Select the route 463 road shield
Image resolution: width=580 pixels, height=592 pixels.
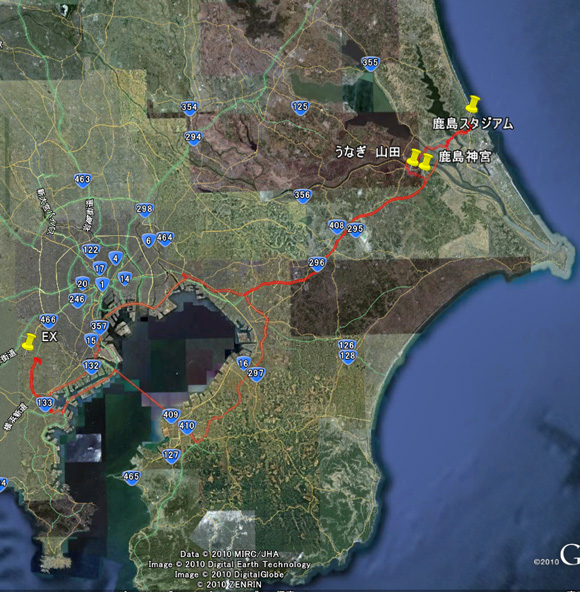(83, 180)
